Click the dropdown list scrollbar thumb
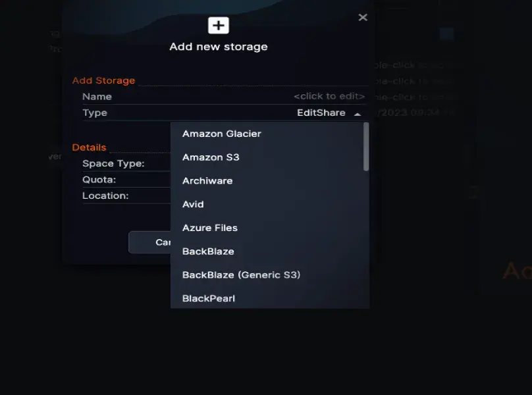Screen dimensions: 532x395 click(x=366, y=147)
